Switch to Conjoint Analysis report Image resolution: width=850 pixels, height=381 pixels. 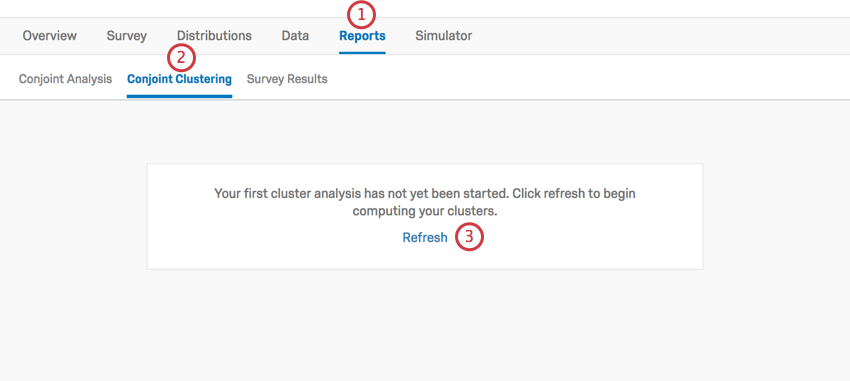click(65, 79)
